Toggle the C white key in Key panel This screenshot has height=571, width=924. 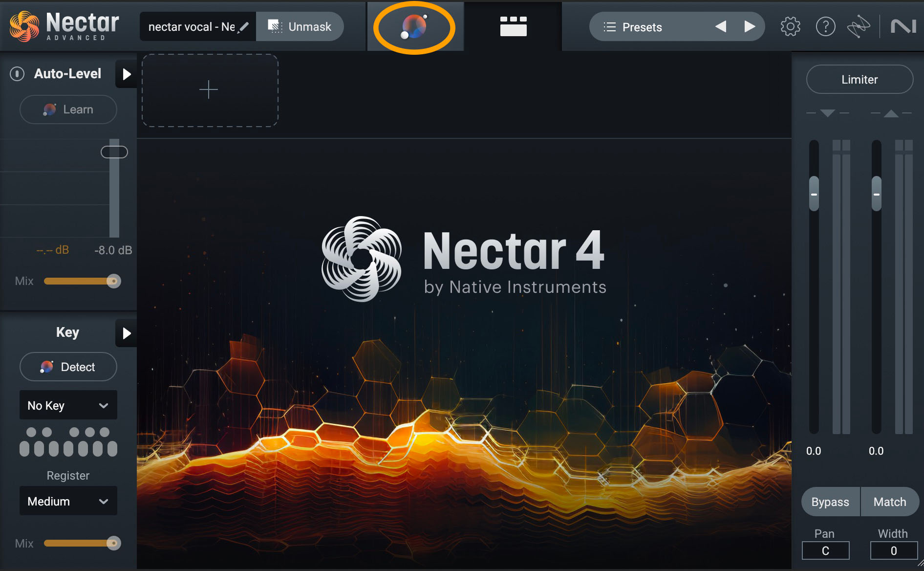click(x=24, y=448)
